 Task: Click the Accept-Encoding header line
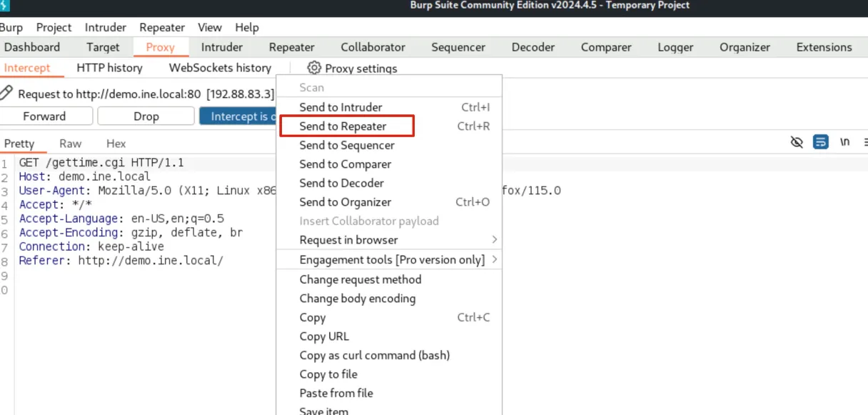(x=131, y=232)
